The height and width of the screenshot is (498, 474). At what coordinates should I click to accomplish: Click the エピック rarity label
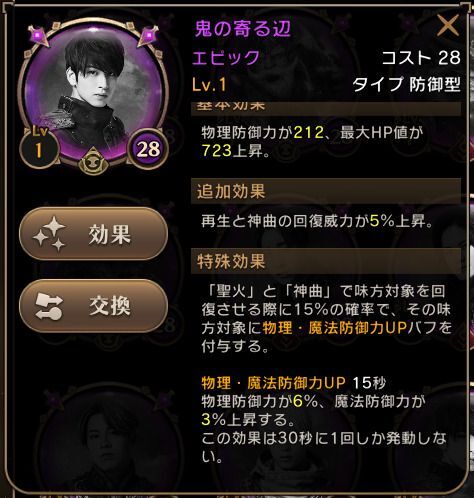pos(226,57)
